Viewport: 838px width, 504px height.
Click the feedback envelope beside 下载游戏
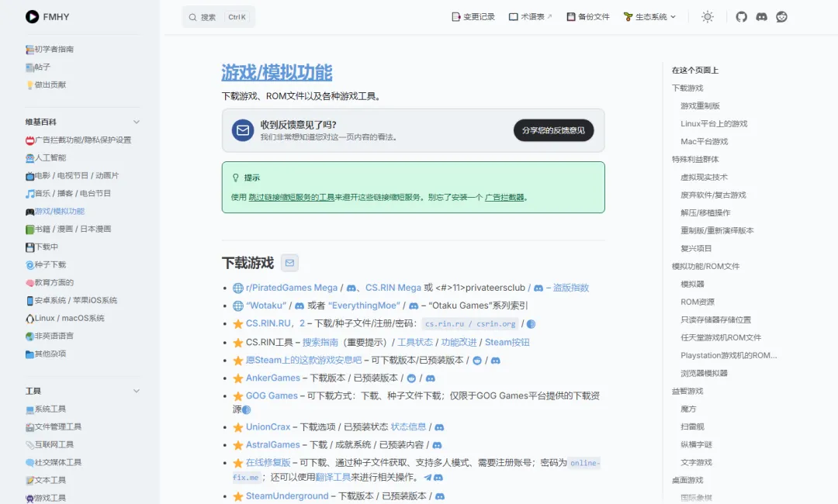[x=289, y=263]
